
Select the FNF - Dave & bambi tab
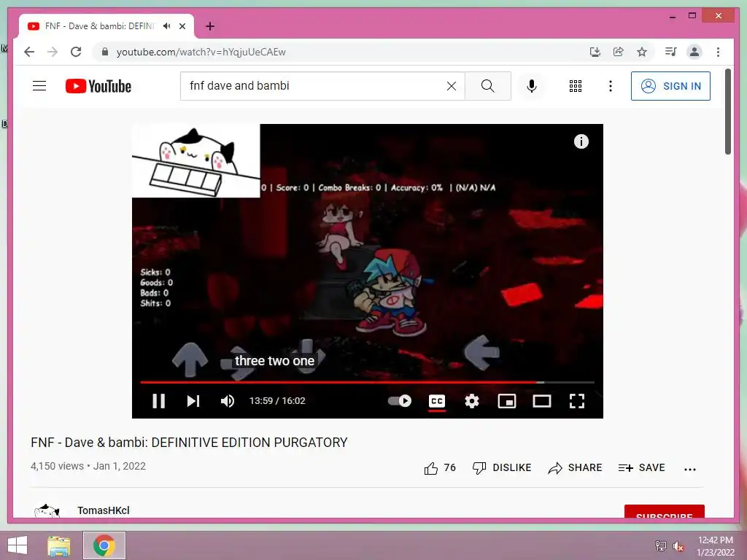click(x=107, y=26)
